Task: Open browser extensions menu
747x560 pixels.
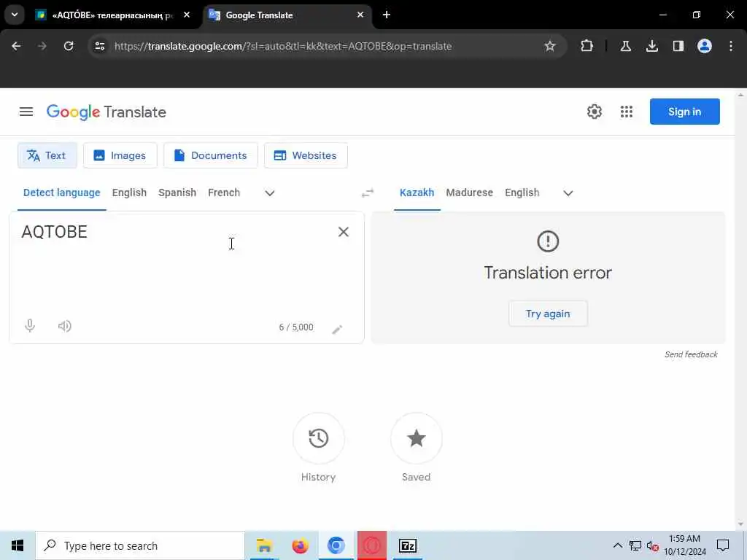Action: coord(587,46)
